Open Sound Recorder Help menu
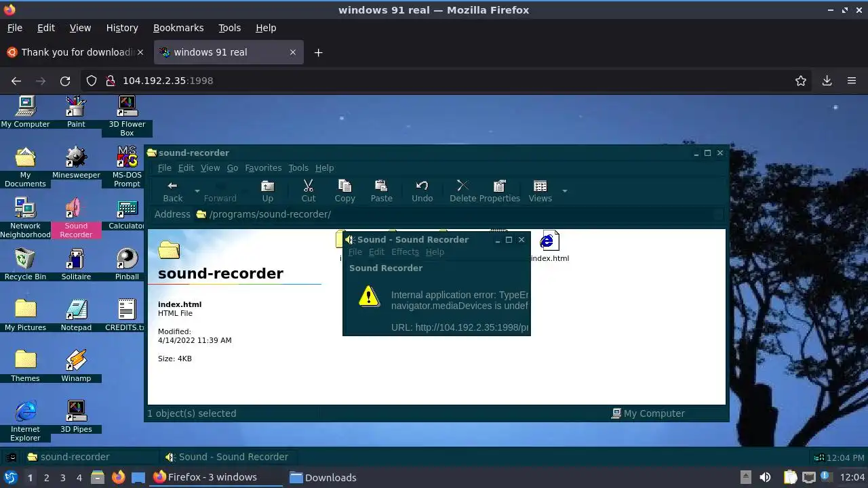Image resolution: width=868 pixels, height=488 pixels. point(435,251)
